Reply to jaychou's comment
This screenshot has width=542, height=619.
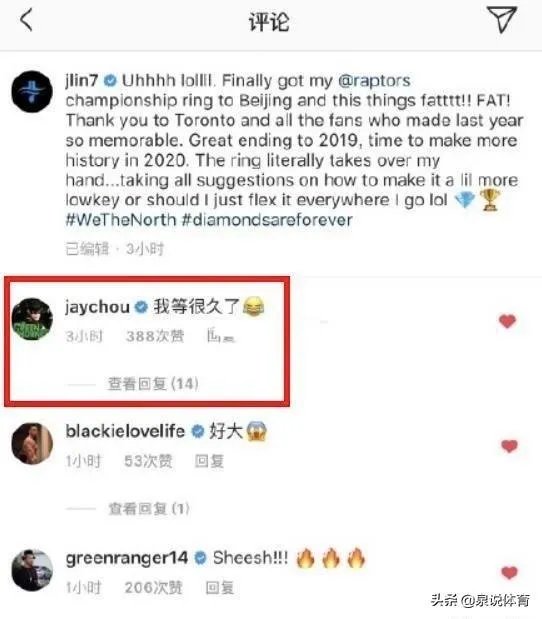pos(221,336)
